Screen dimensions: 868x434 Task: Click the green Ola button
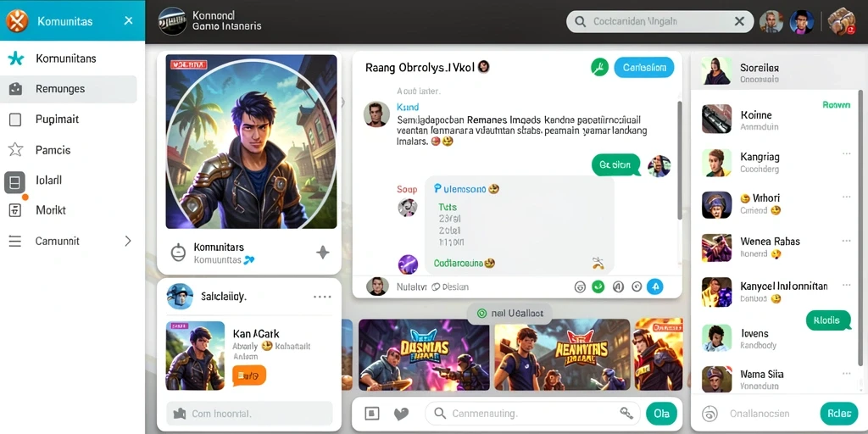[661, 414]
